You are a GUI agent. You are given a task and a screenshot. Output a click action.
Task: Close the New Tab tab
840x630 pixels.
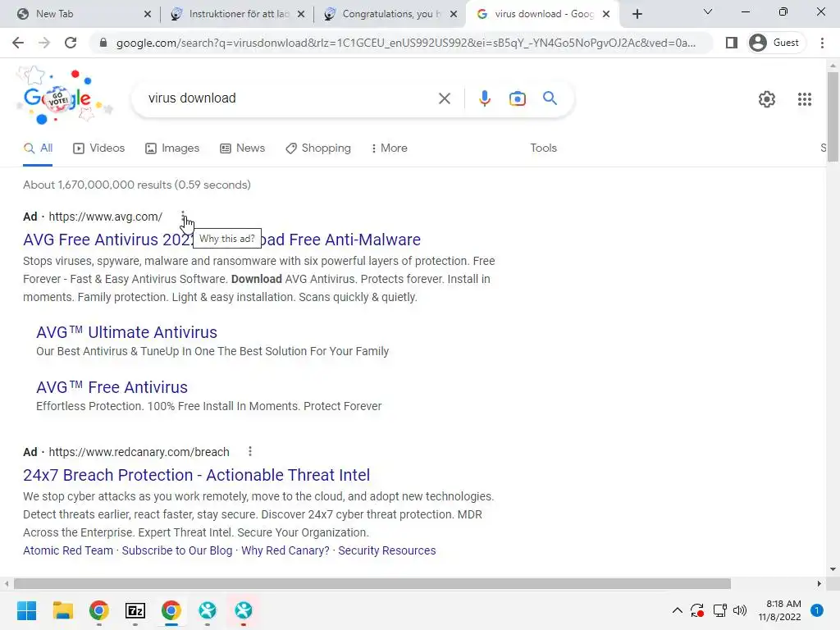(x=148, y=14)
